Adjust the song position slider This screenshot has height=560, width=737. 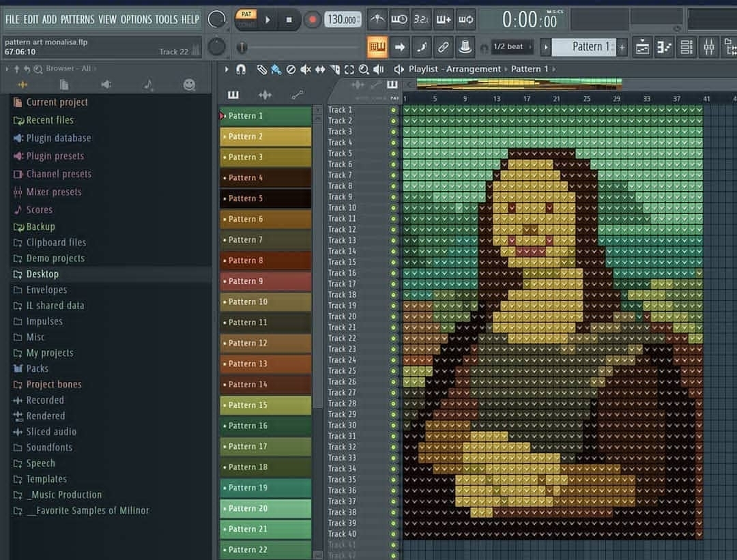(298, 47)
